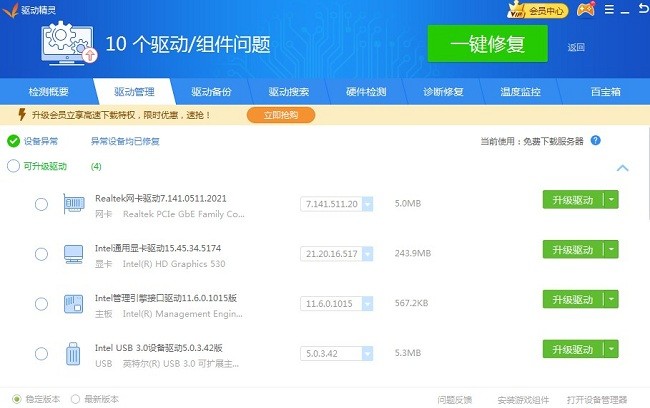The width and height of the screenshot is (650, 408).
Task: Click the Realtek network card device icon
Action: pos(74,204)
